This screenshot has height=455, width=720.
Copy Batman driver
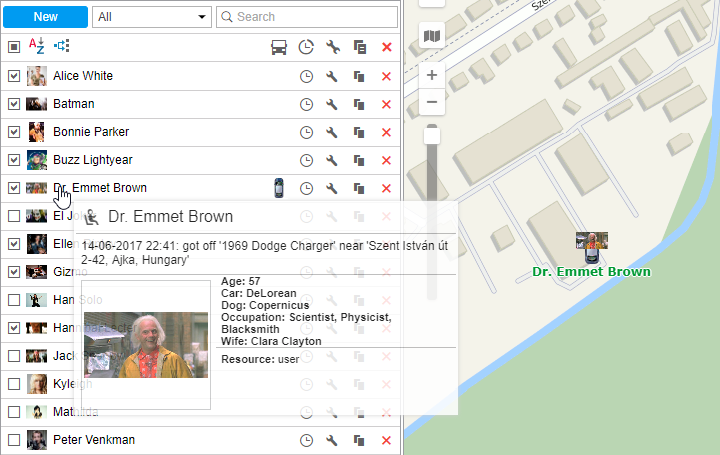click(359, 104)
